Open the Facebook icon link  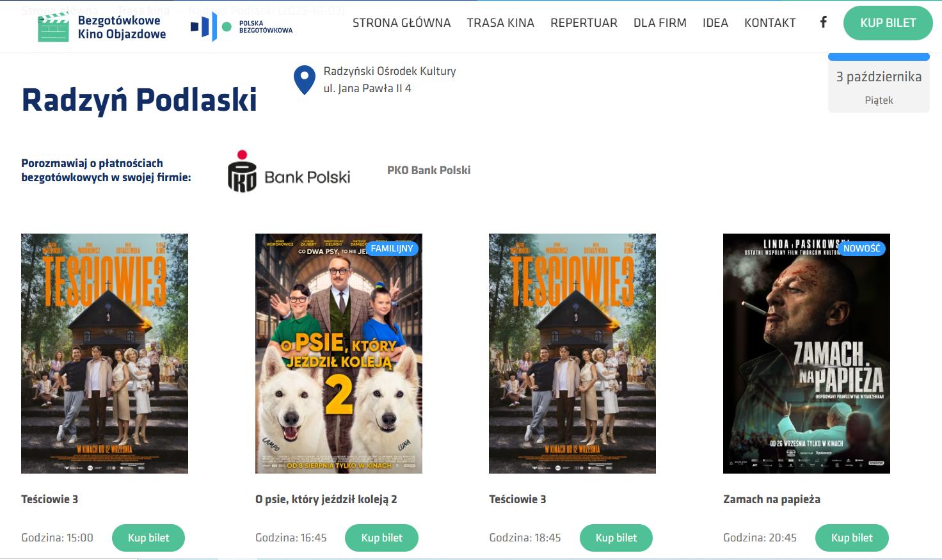click(x=824, y=22)
